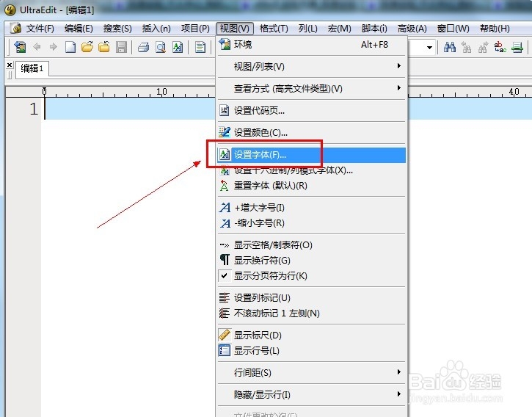Open the 宏(M) menu

(339, 29)
